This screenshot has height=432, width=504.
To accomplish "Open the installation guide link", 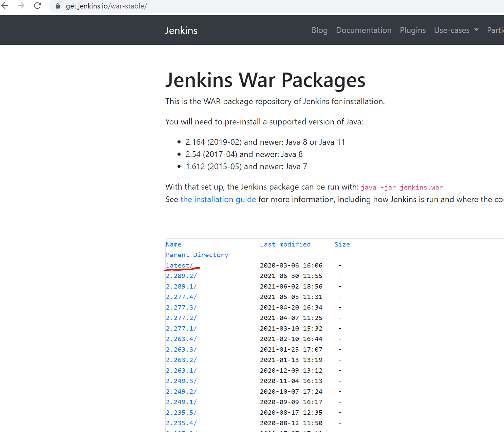I will 218,199.
